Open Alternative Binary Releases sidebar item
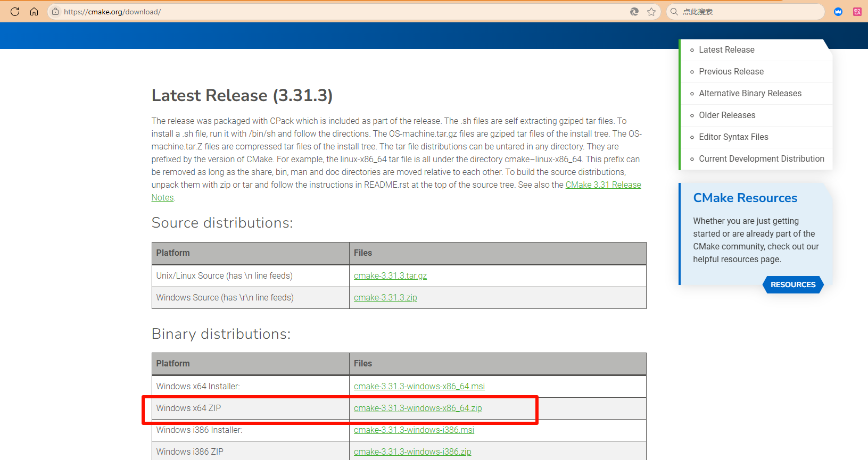 click(750, 94)
